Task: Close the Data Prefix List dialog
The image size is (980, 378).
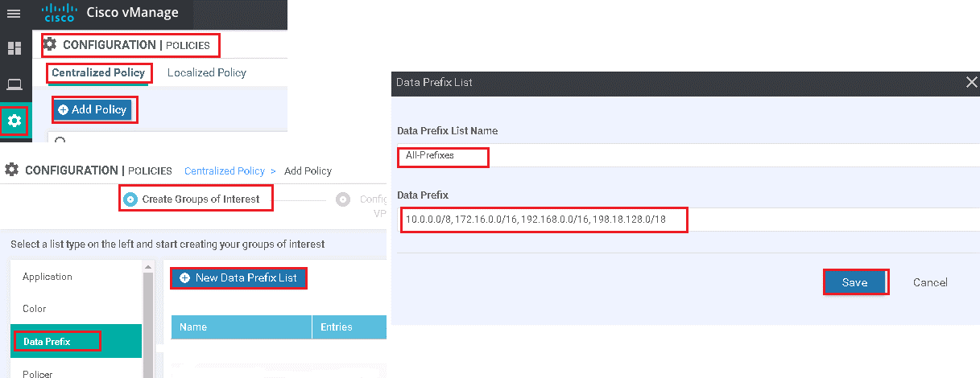Action: (x=971, y=81)
